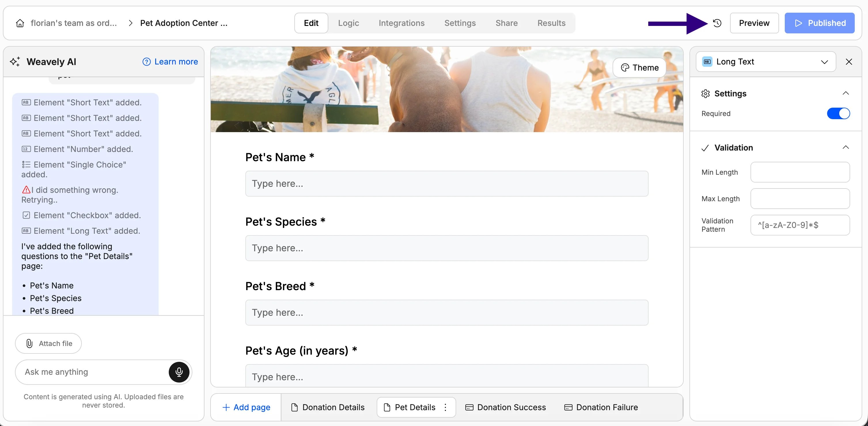The height and width of the screenshot is (426, 868).
Task: Focus the Min Length input field
Action: point(800,172)
